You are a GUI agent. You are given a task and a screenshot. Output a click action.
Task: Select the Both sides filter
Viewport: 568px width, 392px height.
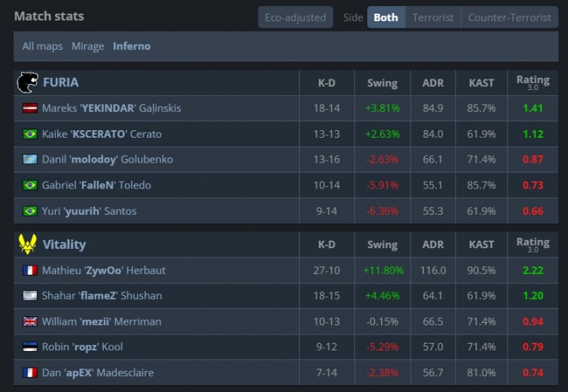click(x=385, y=17)
